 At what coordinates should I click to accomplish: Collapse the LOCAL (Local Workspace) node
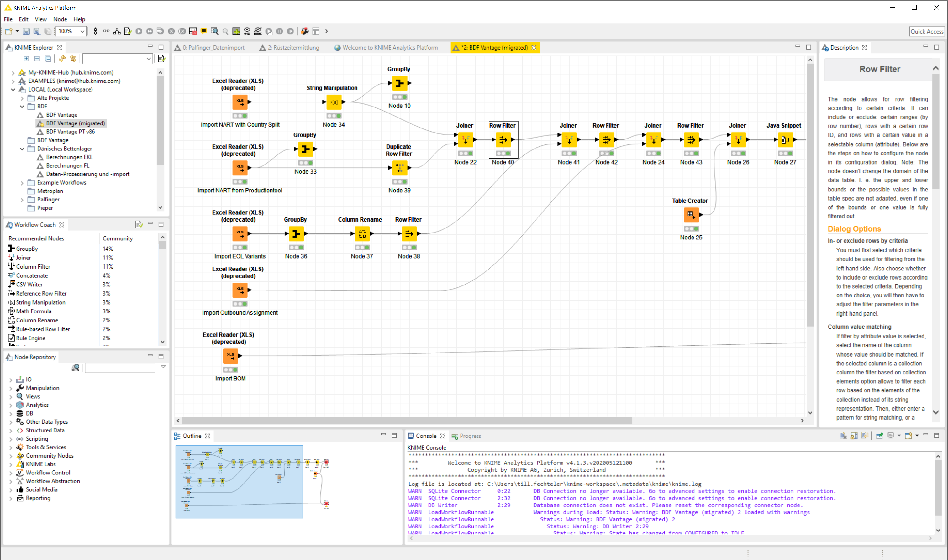[13, 89]
